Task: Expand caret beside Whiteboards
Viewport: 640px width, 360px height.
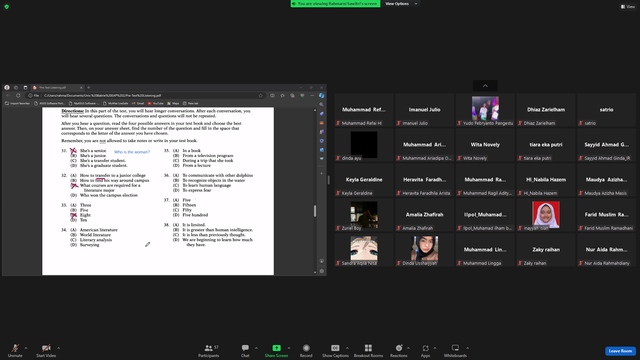Action: coord(467,348)
